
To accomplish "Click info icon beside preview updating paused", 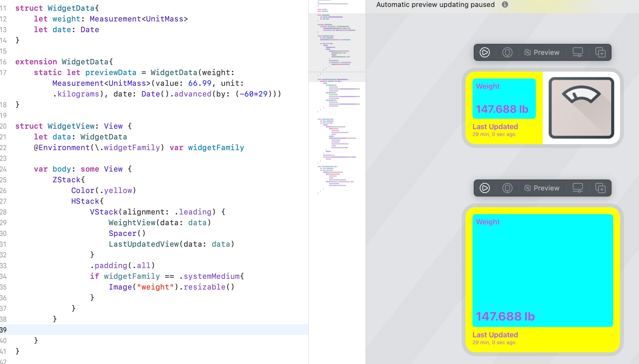I will tap(505, 4).
